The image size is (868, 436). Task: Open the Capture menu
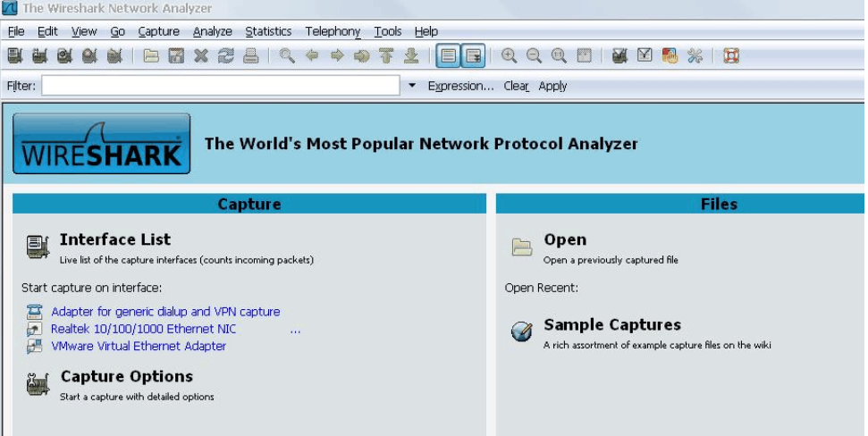(x=159, y=31)
